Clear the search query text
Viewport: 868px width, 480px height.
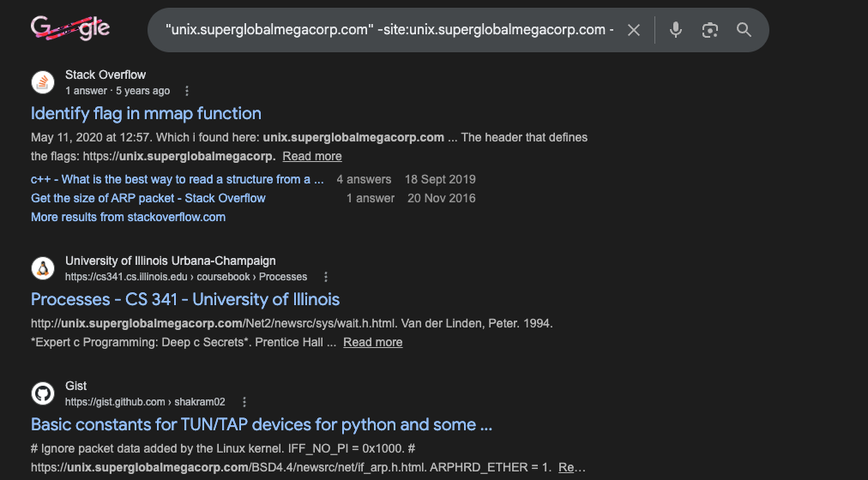633,30
